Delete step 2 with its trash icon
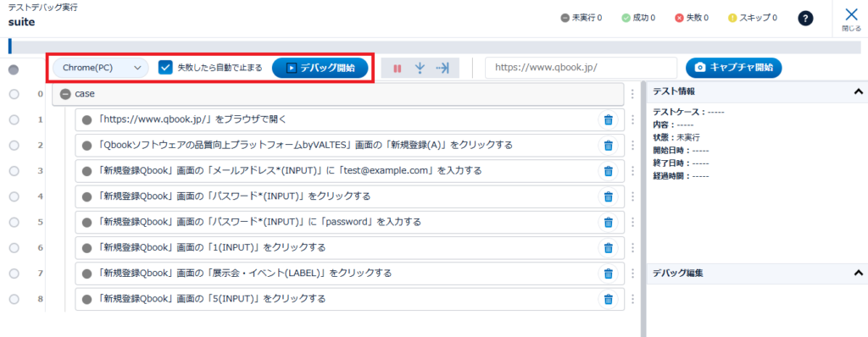Screen dimensions: 868x337 click(608, 145)
